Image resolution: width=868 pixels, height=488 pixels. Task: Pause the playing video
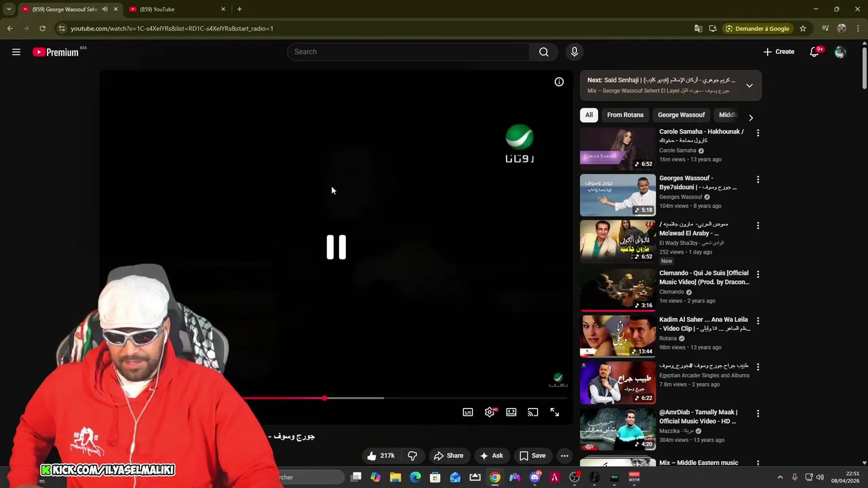336,247
